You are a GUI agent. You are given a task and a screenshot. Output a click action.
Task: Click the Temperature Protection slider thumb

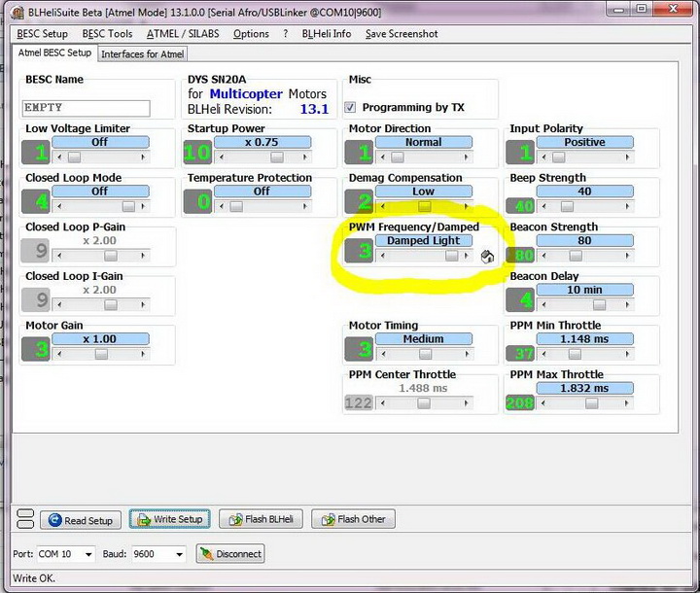pos(236,206)
